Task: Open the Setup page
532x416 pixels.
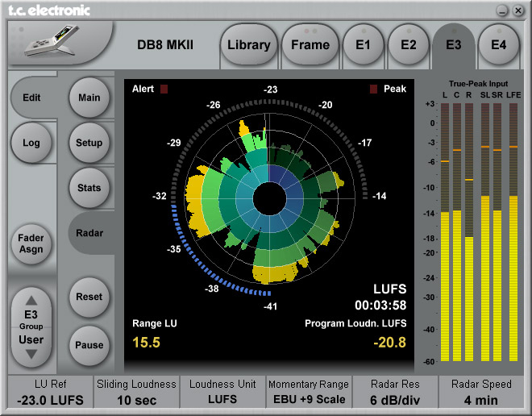Action: 89,143
